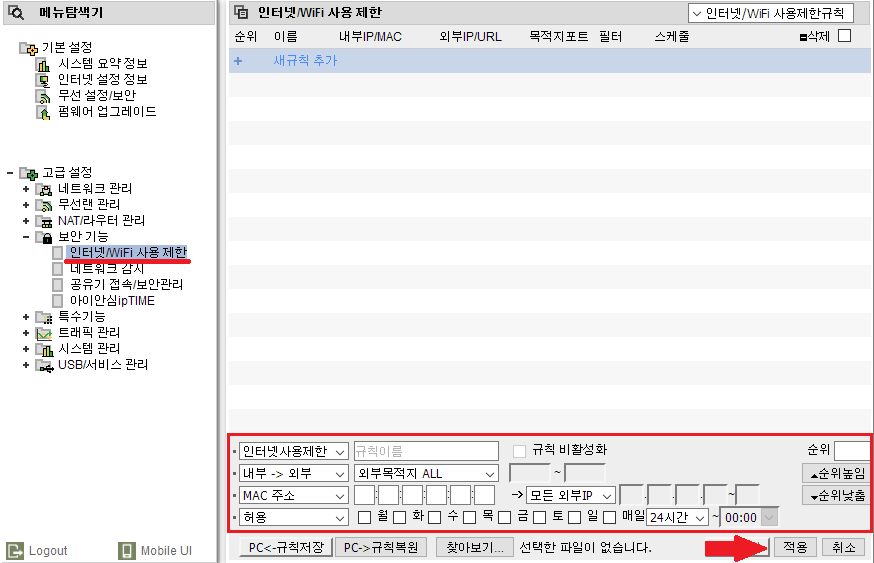Screen dimensions: 874x563
Task: Toggle the 삭제 select-all checkbox
Action: pyautogui.click(x=845, y=36)
